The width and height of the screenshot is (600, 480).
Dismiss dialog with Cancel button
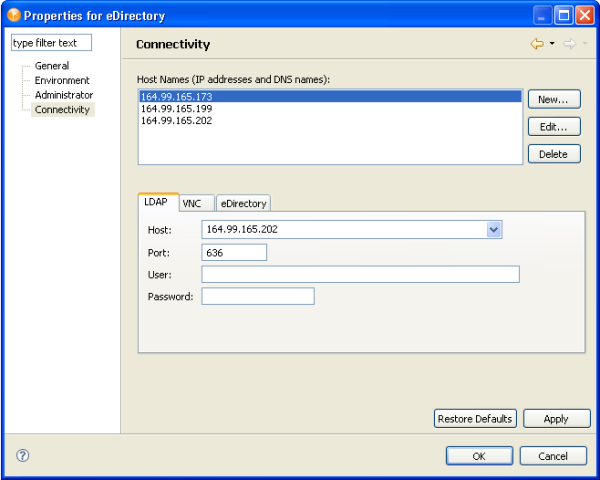click(x=553, y=456)
